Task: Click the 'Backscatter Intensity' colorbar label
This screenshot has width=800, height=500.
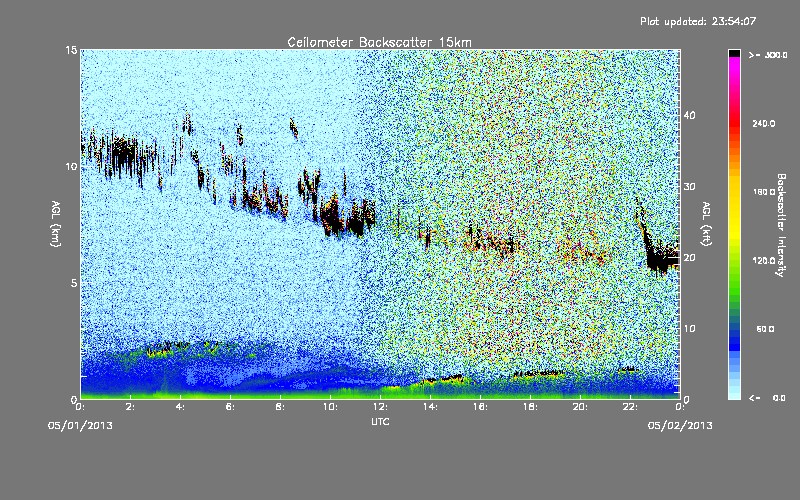Action: [781, 225]
